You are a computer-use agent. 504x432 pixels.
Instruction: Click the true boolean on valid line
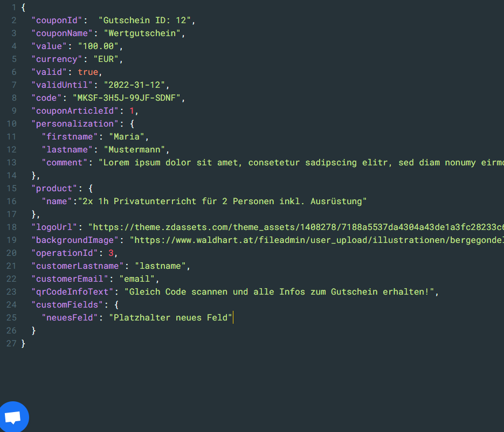click(88, 72)
